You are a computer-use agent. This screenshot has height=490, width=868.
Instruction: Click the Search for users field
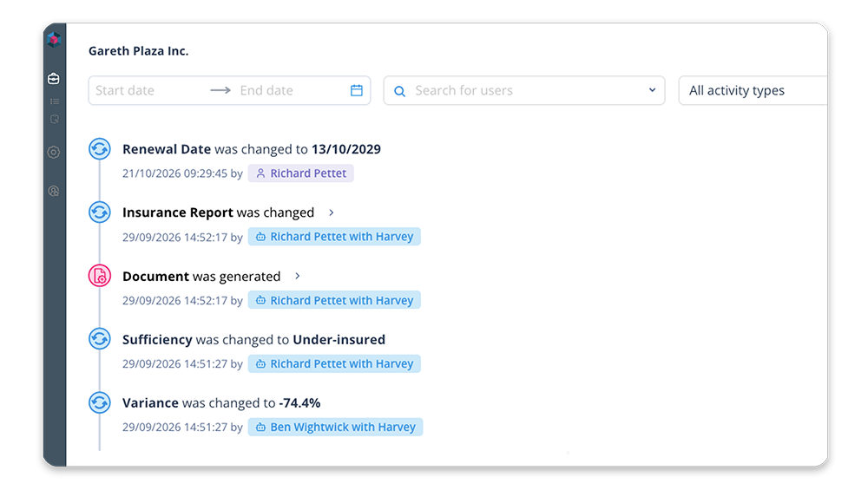(x=523, y=90)
